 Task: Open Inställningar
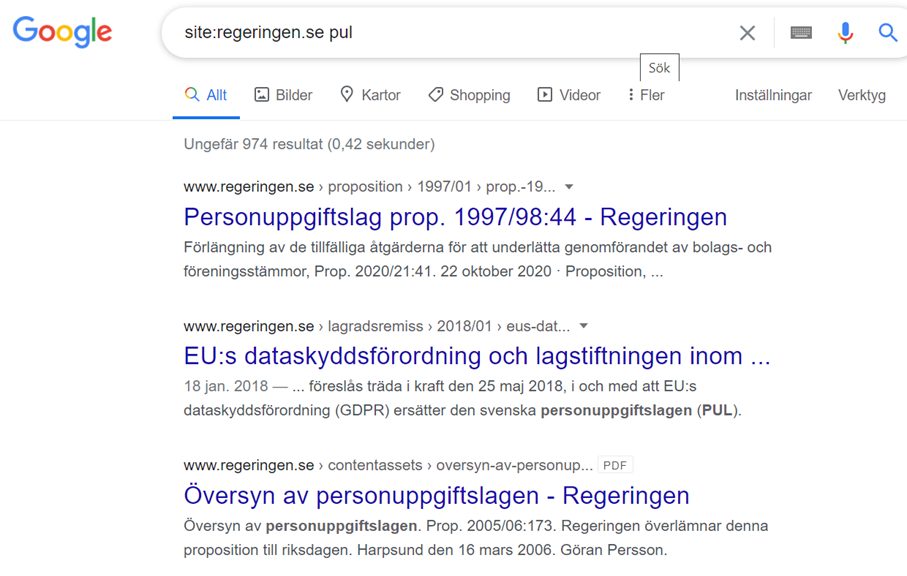click(x=773, y=95)
